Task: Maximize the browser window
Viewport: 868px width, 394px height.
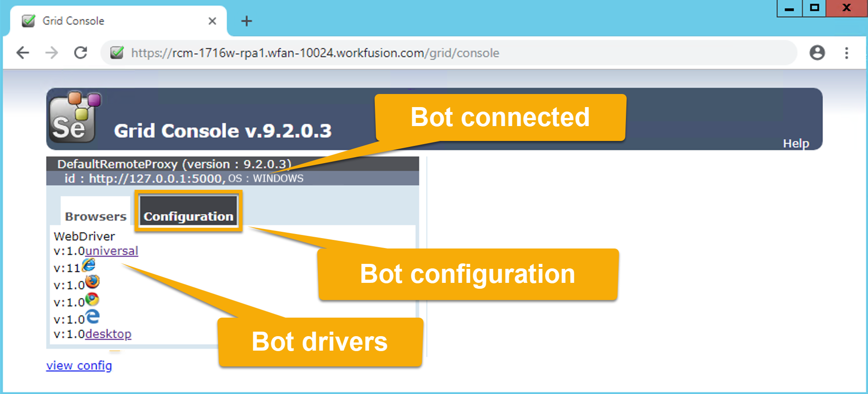Action: coord(814,8)
